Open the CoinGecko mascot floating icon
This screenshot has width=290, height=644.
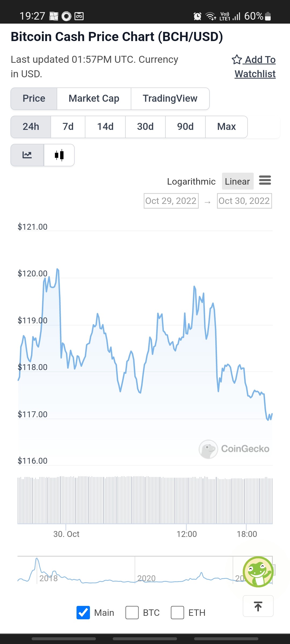coord(258,572)
